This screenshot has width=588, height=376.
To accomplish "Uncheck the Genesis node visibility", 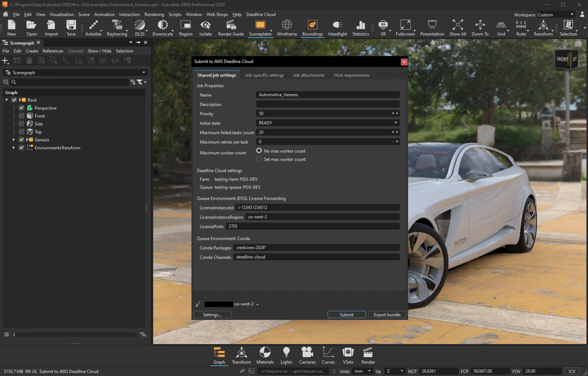I will coord(21,139).
